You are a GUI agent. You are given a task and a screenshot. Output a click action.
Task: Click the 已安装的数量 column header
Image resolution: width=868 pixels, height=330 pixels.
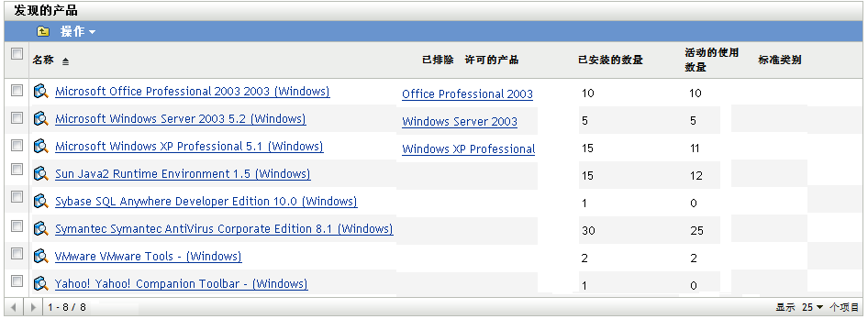tap(610, 60)
